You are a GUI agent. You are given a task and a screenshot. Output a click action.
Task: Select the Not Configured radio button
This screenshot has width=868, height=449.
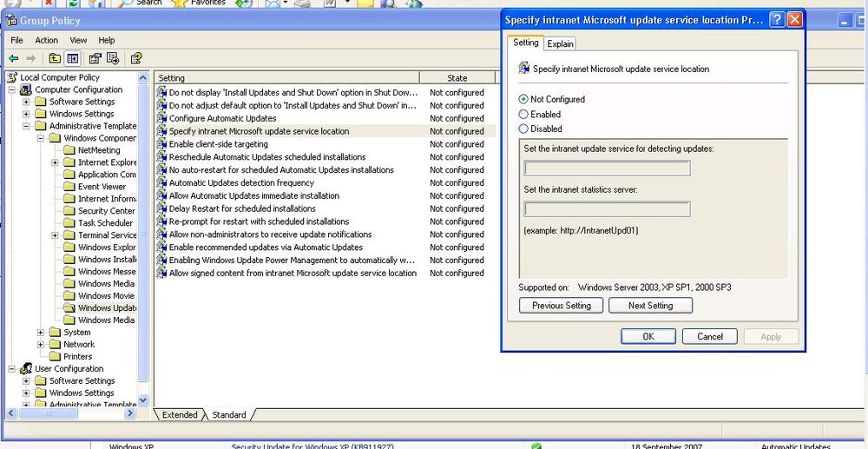(x=523, y=99)
